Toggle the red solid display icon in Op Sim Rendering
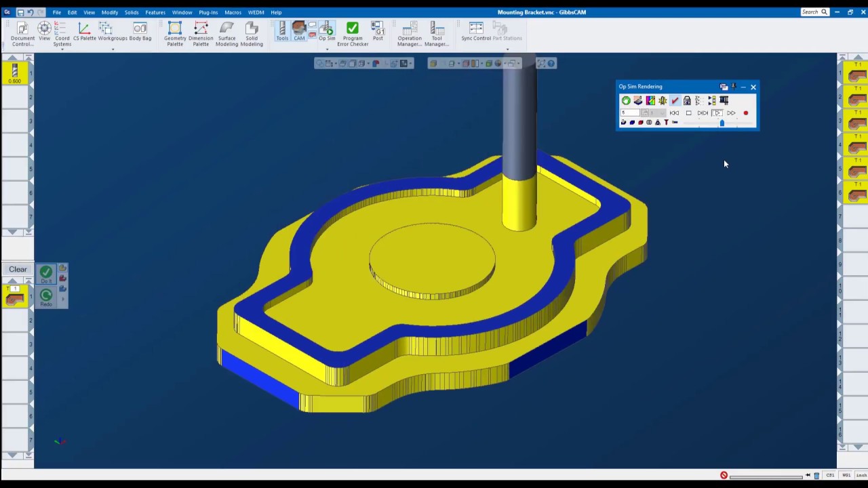This screenshot has width=868, height=488. click(x=641, y=123)
